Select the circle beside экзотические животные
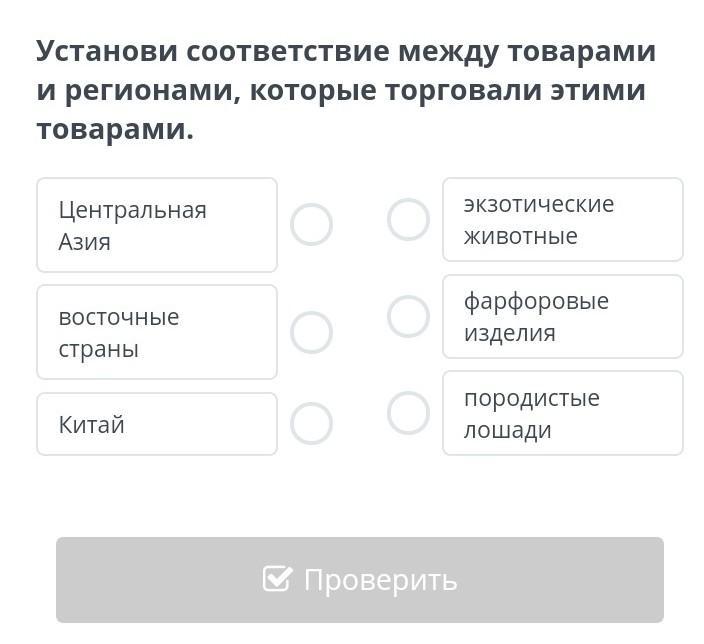704x644 pixels. coord(408,220)
